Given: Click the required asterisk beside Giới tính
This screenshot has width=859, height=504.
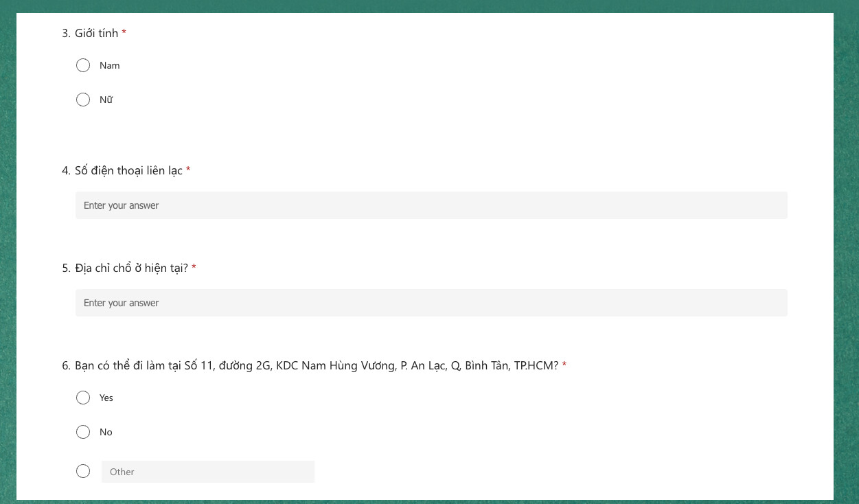Looking at the screenshot, I should [x=124, y=32].
